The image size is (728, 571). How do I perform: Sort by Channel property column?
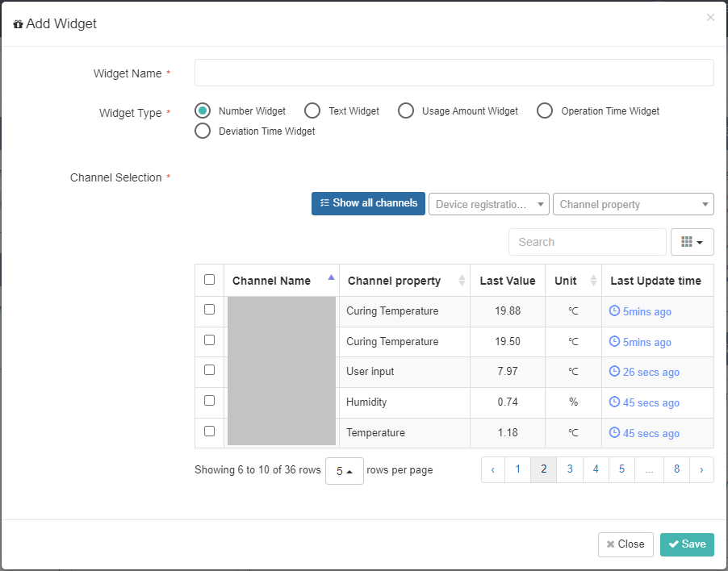pyautogui.click(x=405, y=281)
